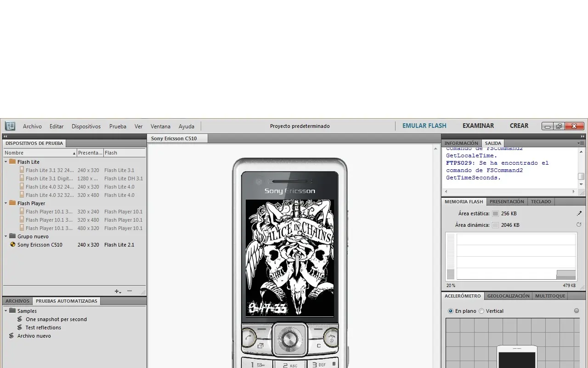Click the phone keypad key 2 ABC
The height and width of the screenshot is (368, 588).
(290, 365)
